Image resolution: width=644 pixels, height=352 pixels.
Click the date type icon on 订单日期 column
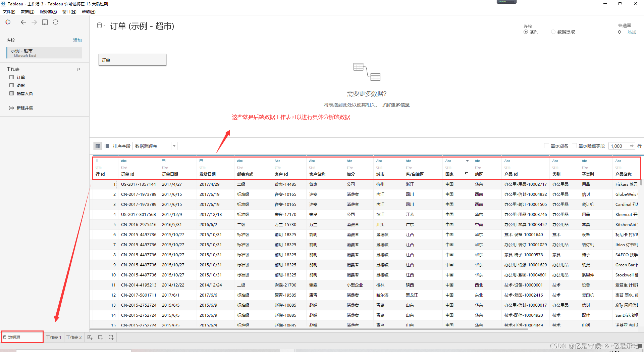click(x=164, y=161)
